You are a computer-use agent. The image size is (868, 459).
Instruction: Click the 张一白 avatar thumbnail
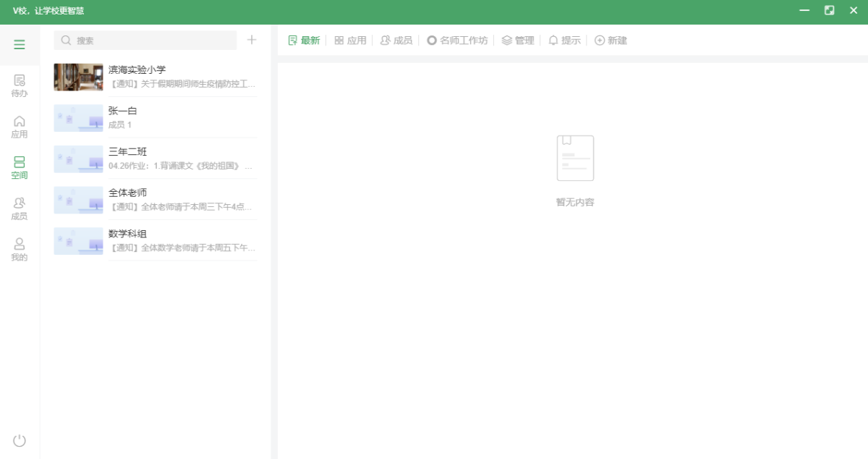77,117
